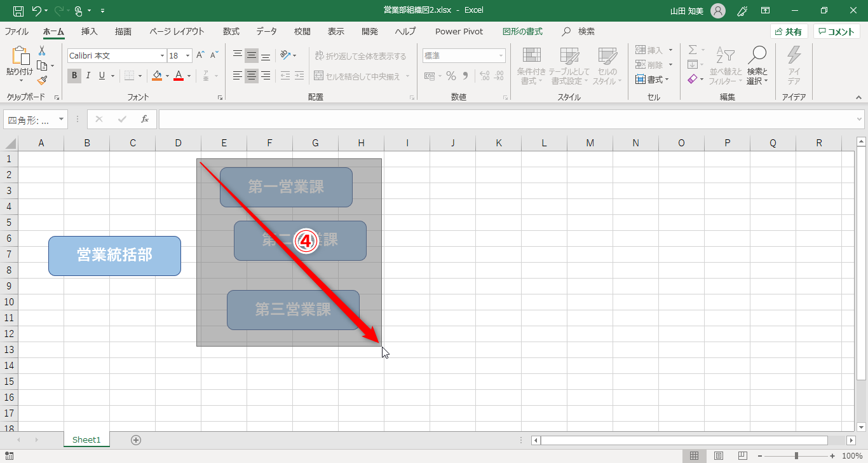Screen dimensions: 868x463
Task: Switch to the ページ レイアウト tab
Action: [177, 32]
